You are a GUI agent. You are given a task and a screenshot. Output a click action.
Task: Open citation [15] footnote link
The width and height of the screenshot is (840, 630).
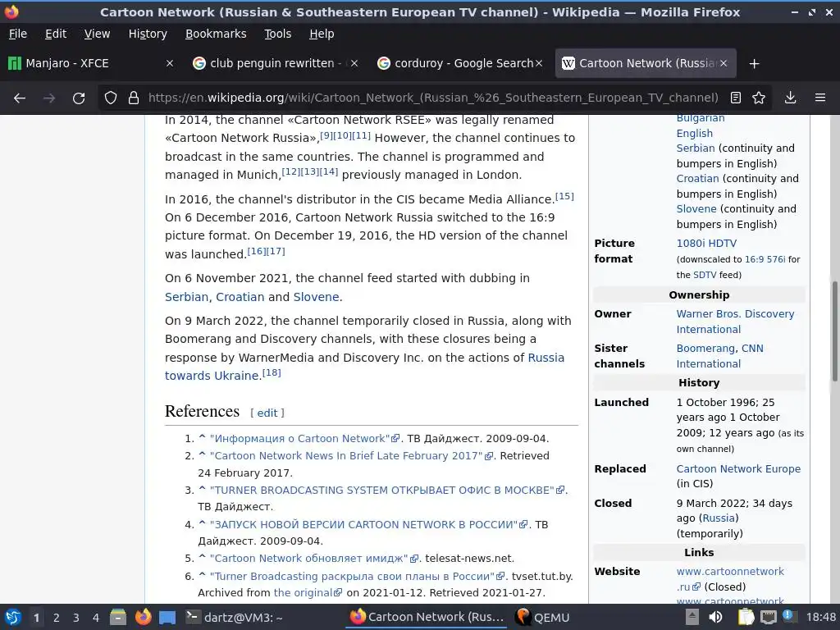[564, 196]
